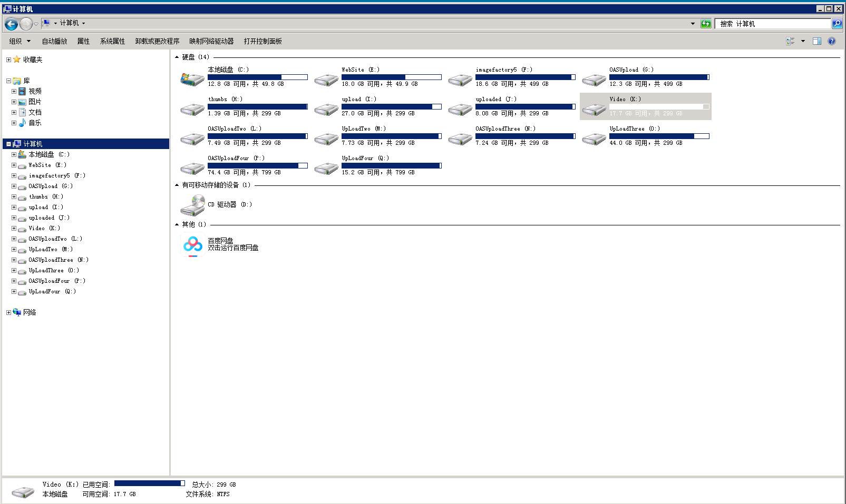The height and width of the screenshot is (504, 846).
Task: Click the Forward navigation arrow button
Action: (x=26, y=24)
